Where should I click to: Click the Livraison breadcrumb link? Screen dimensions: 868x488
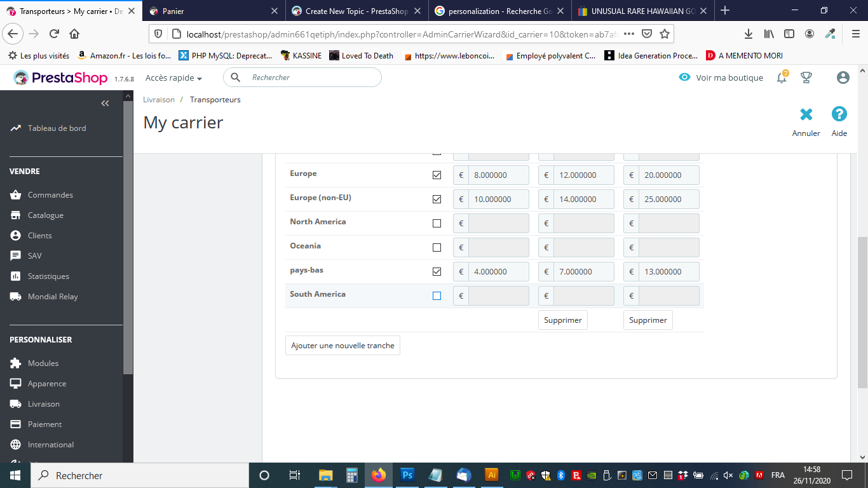click(159, 100)
